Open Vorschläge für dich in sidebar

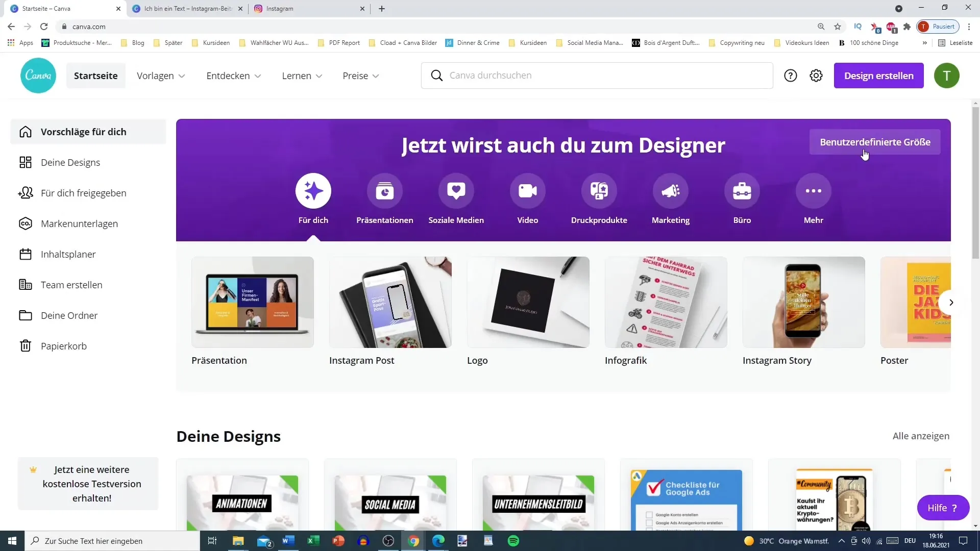point(88,132)
